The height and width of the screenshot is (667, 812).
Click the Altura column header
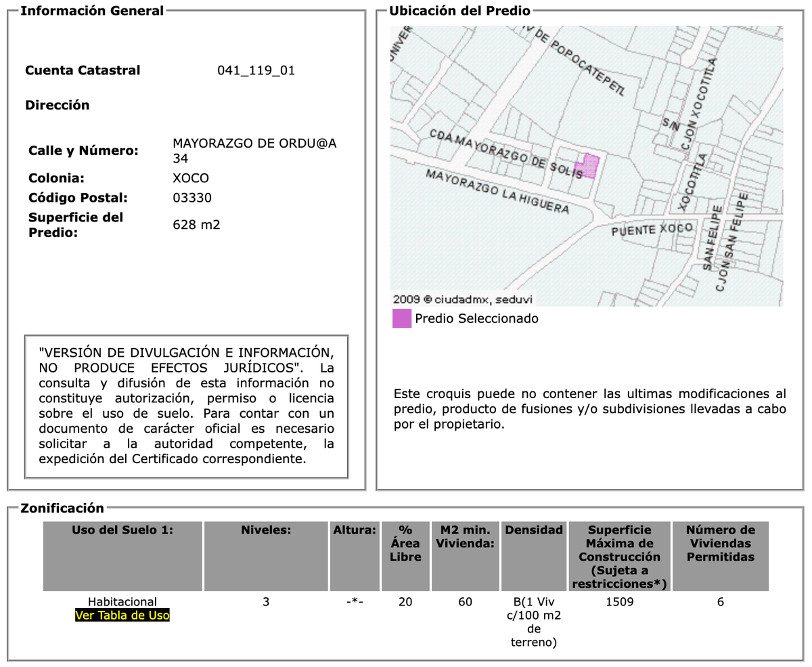coord(355,556)
